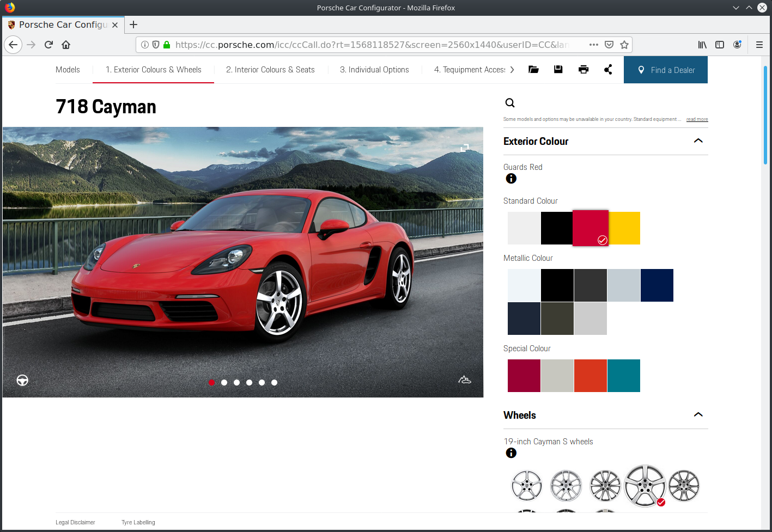Choose the black standard colour swatch

[x=557, y=228]
